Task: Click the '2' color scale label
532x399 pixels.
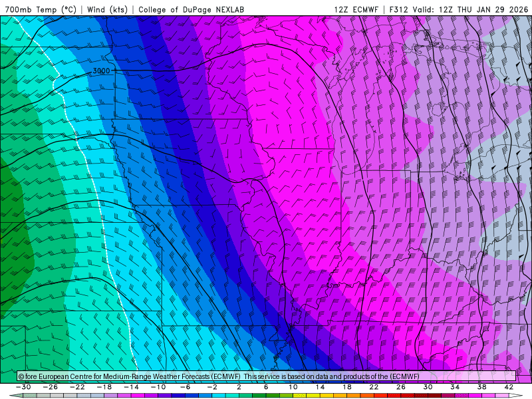Action: [239, 387]
